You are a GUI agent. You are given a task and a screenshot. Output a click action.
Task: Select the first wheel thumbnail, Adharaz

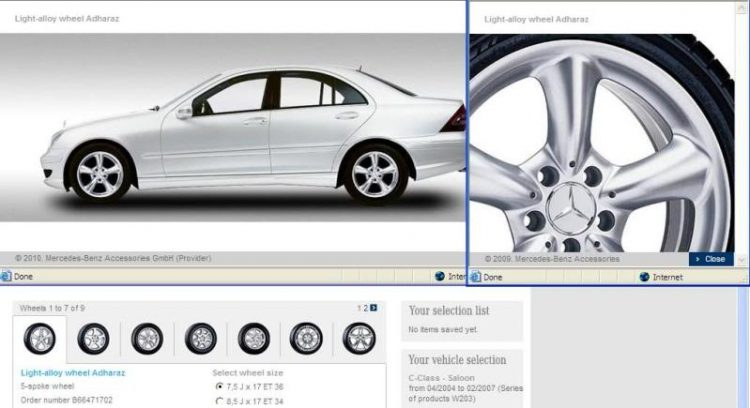click(x=39, y=339)
